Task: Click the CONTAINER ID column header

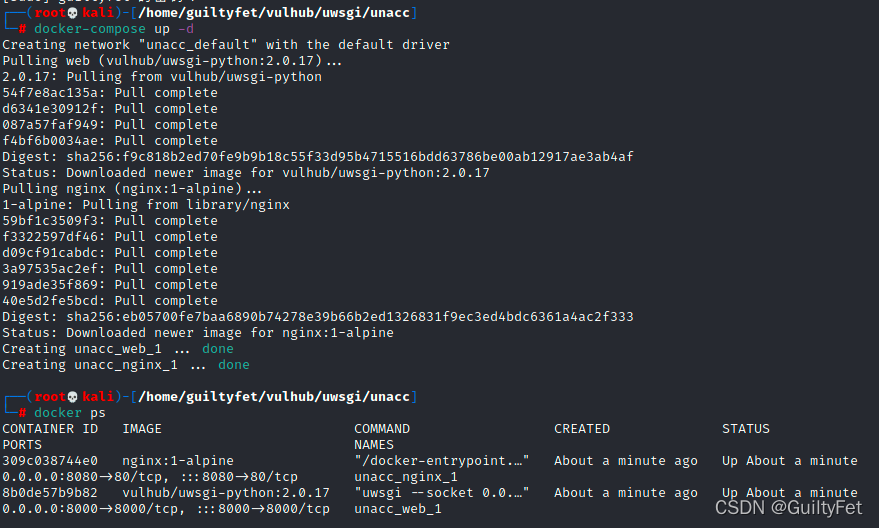Action: point(50,429)
